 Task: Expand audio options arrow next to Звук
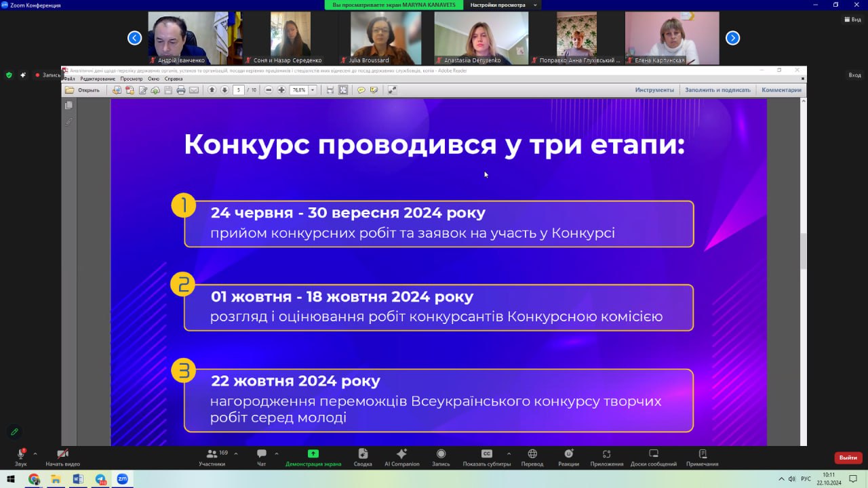click(x=35, y=453)
